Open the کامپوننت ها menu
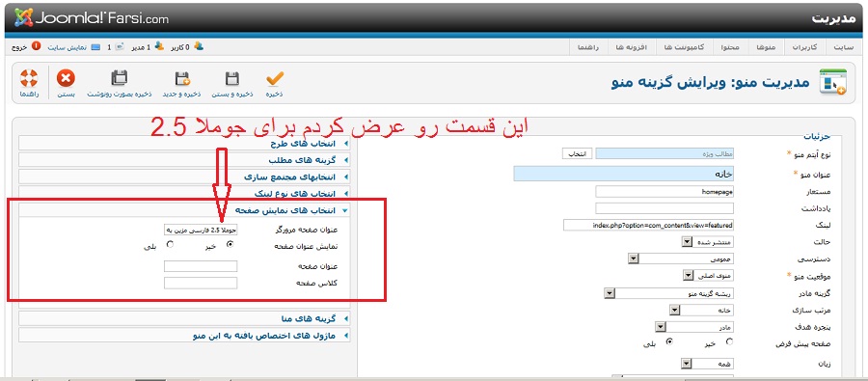This screenshot has height=381, width=868. click(684, 47)
